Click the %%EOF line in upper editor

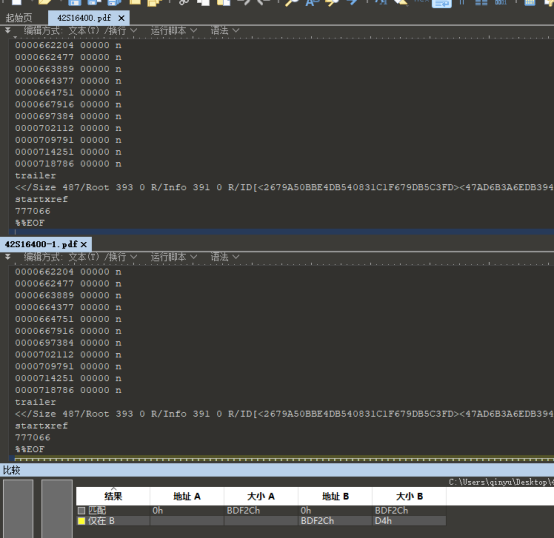click(30, 223)
